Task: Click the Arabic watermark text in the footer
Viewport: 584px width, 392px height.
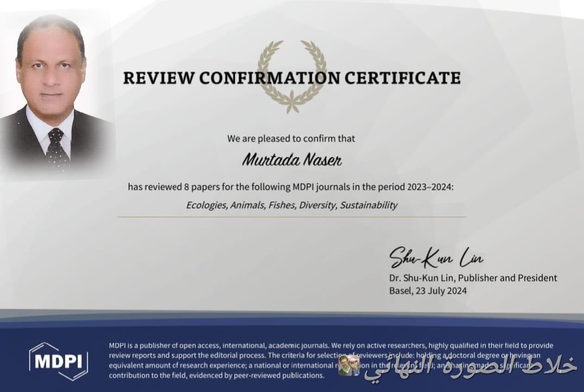Action: point(470,368)
